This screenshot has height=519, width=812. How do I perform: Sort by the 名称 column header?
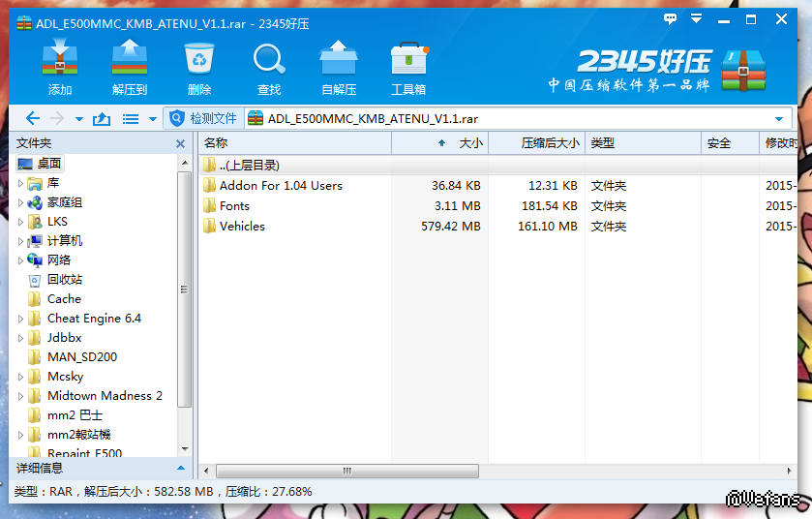[x=294, y=143]
